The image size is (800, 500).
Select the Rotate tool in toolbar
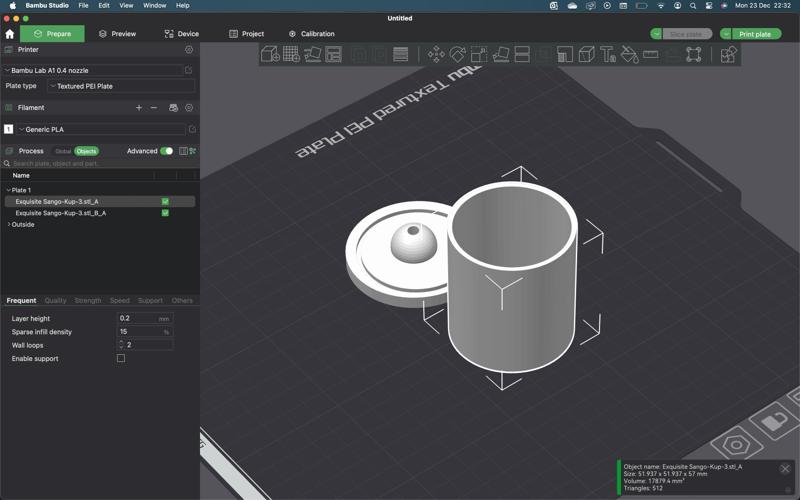coord(458,54)
